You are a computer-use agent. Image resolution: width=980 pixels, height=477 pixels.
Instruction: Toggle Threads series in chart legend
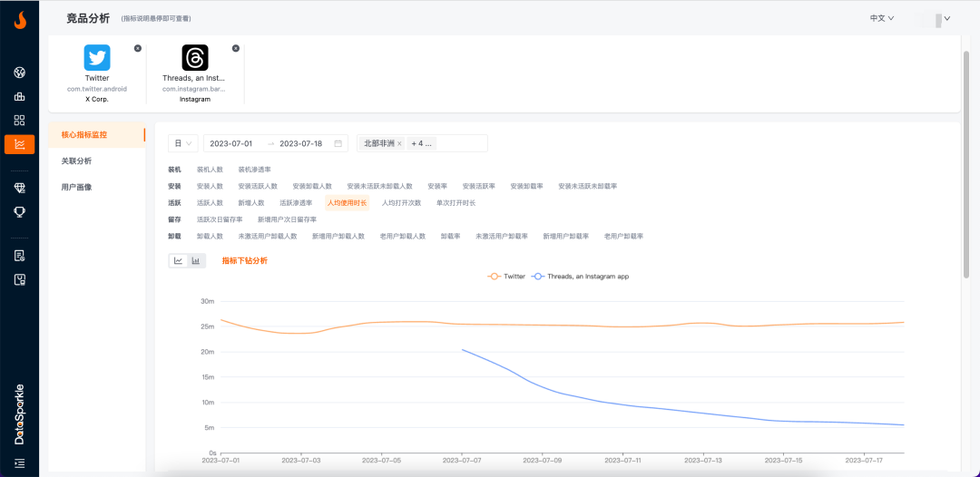581,276
